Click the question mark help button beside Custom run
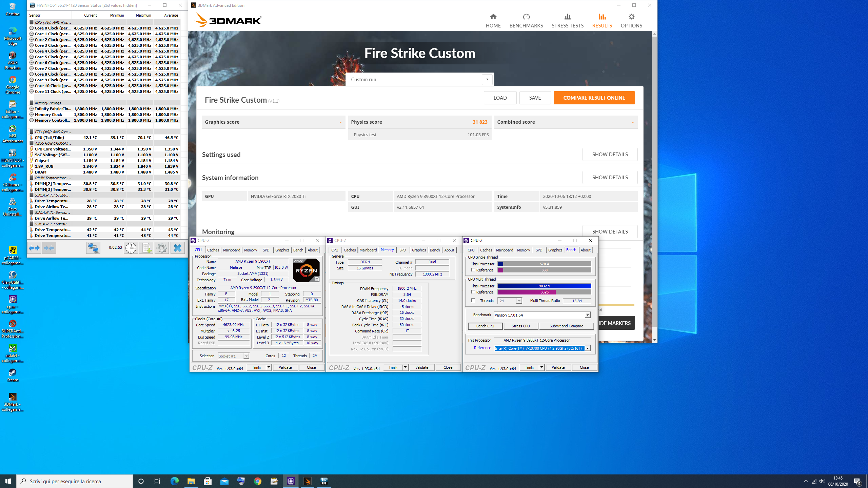 click(x=487, y=80)
